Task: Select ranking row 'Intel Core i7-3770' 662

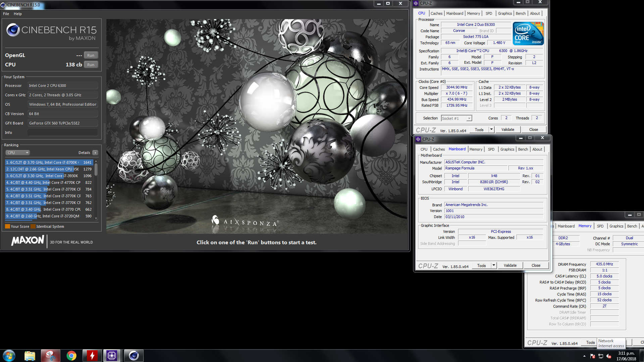Action: (x=49, y=209)
